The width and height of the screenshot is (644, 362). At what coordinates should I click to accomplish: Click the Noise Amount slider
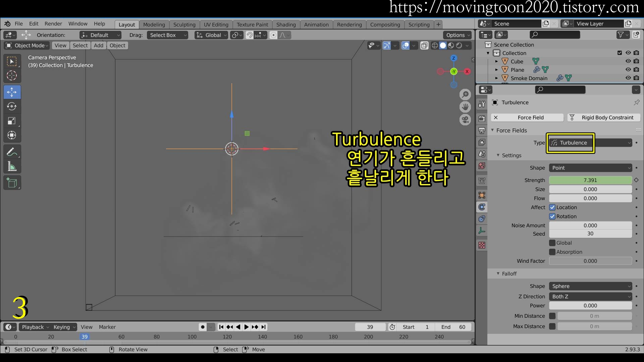click(x=590, y=226)
